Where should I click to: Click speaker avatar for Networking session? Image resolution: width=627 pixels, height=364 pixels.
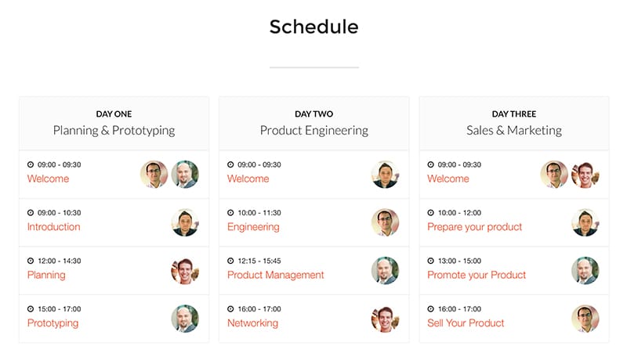click(x=385, y=319)
